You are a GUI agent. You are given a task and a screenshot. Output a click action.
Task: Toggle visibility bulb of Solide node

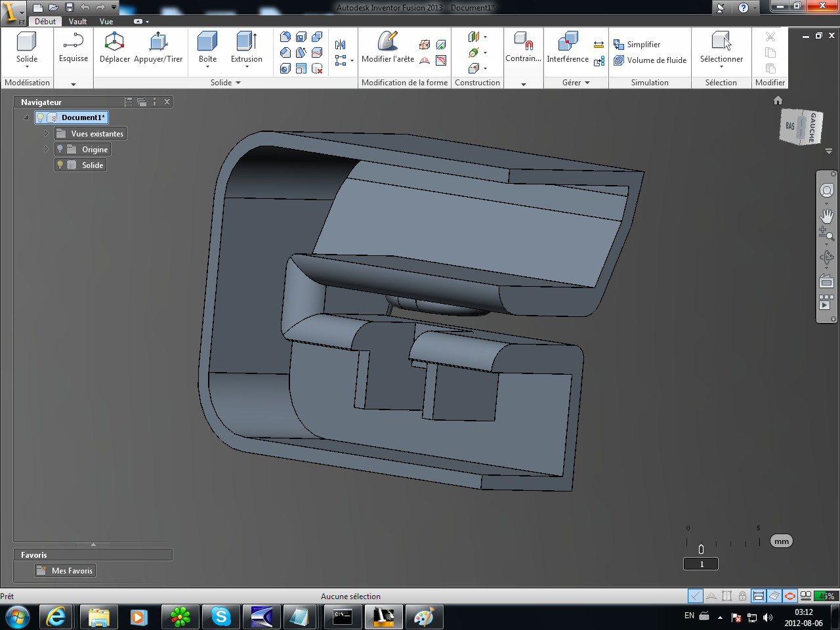coord(60,165)
